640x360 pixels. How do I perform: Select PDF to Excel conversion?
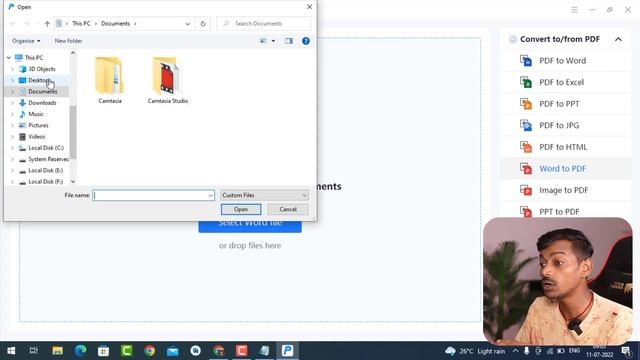(561, 82)
